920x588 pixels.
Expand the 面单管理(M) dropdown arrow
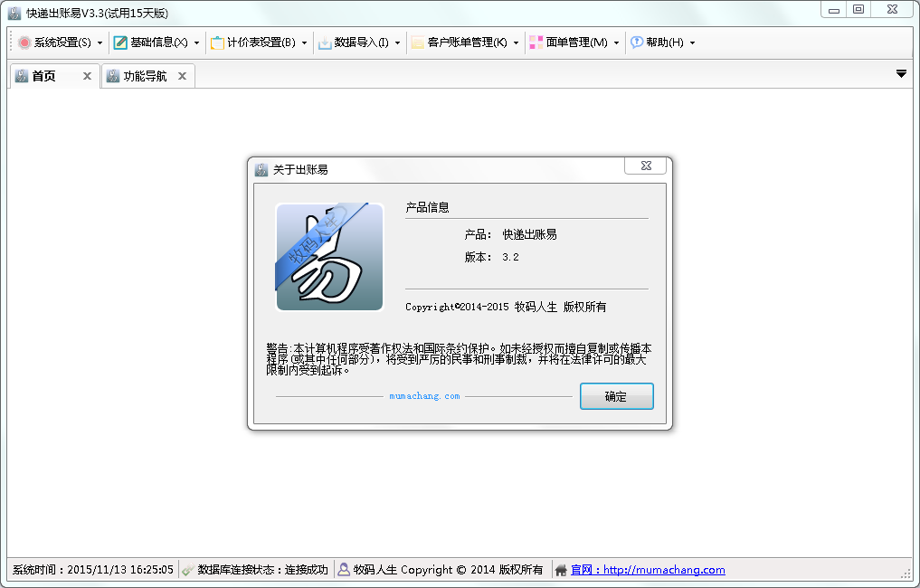click(x=616, y=43)
